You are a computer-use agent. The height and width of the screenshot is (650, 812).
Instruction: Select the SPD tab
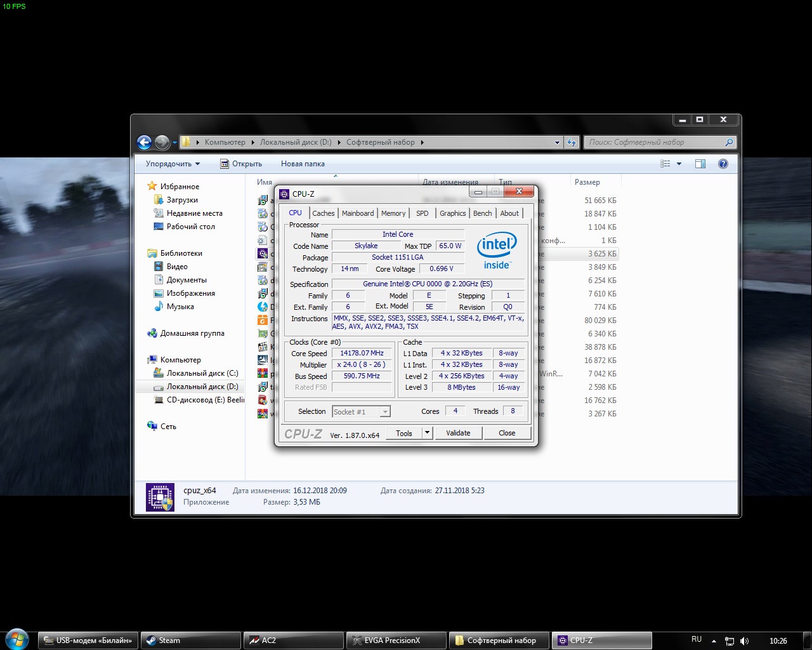coord(422,213)
